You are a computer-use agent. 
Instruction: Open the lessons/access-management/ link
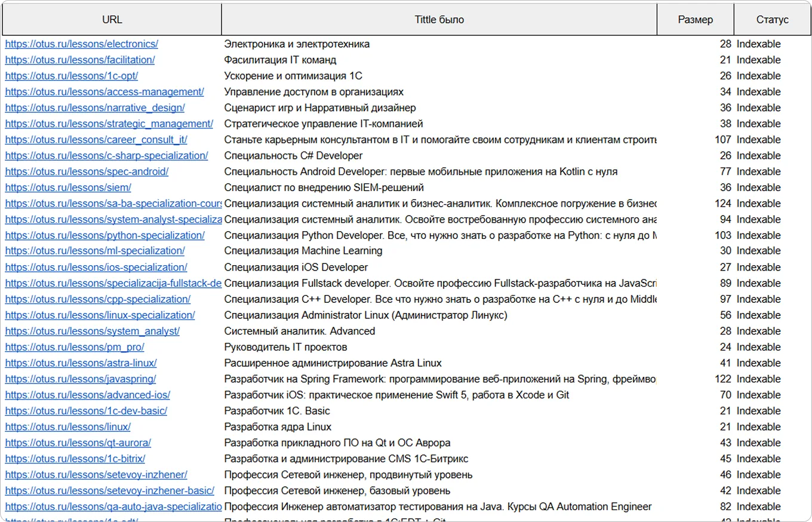click(104, 92)
